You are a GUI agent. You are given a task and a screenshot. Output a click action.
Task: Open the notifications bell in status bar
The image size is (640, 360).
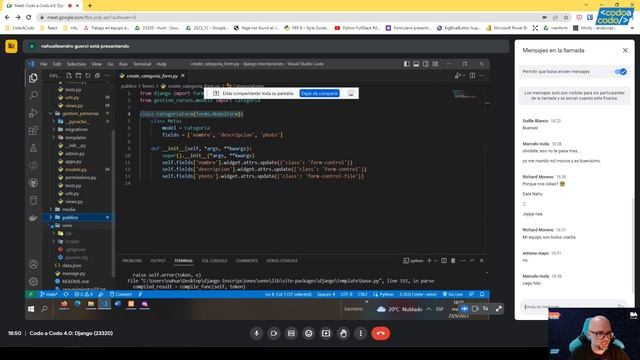coord(482,294)
